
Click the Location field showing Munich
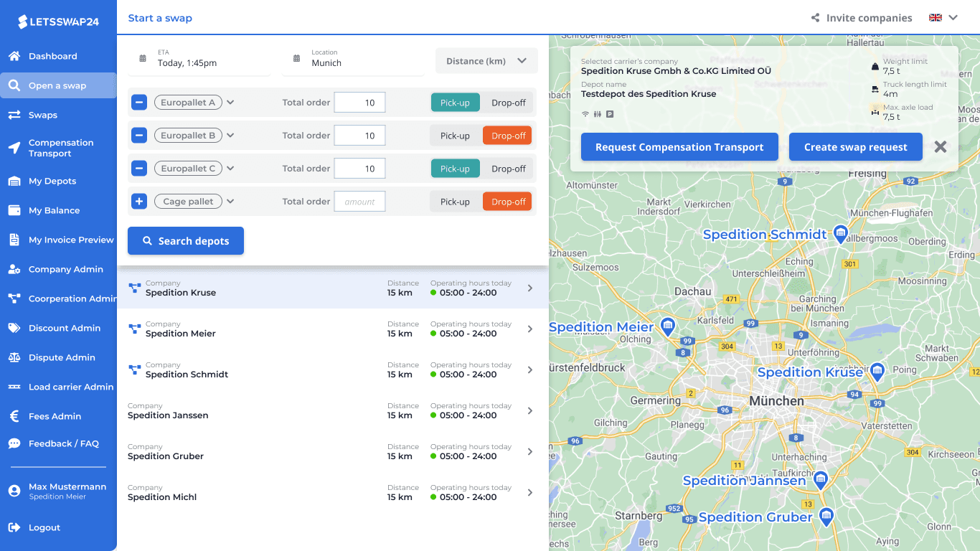(x=353, y=58)
